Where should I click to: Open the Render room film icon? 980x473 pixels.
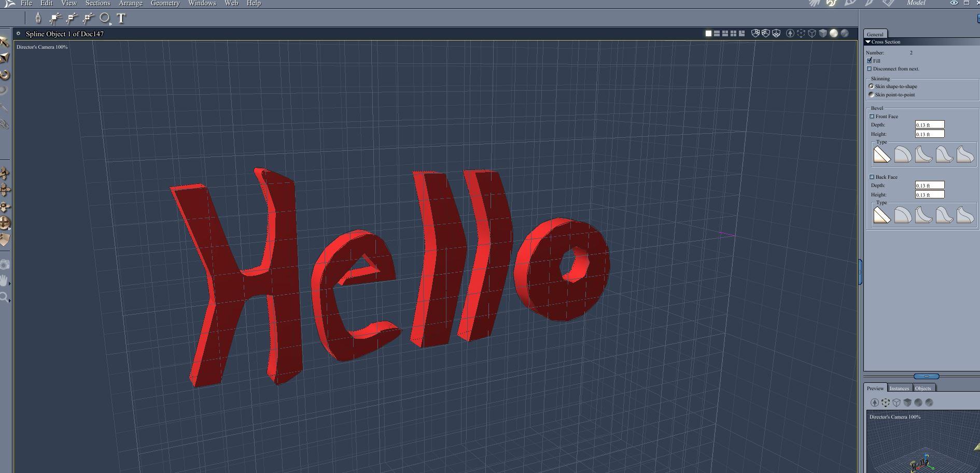pos(888,3)
